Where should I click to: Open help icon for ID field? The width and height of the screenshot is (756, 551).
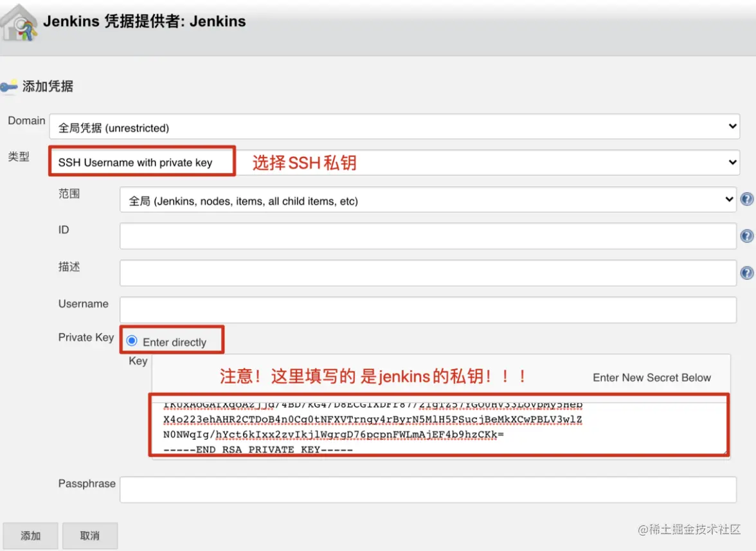746,236
